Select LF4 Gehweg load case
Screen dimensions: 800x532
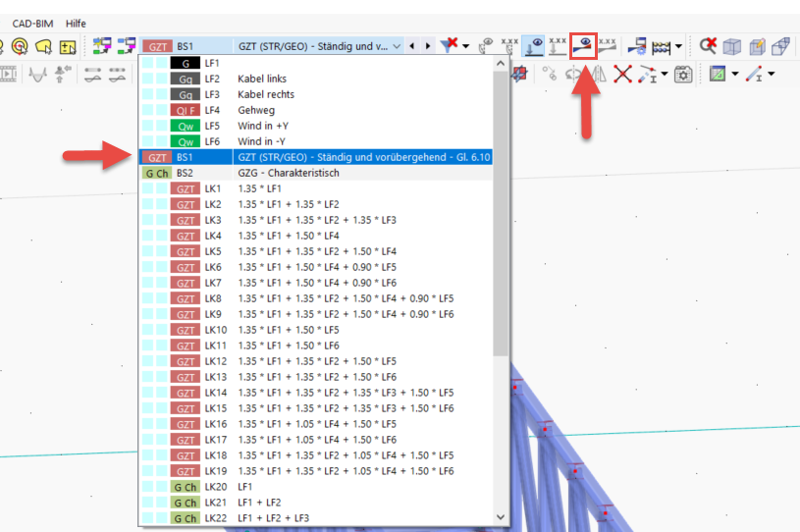coord(316,110)
